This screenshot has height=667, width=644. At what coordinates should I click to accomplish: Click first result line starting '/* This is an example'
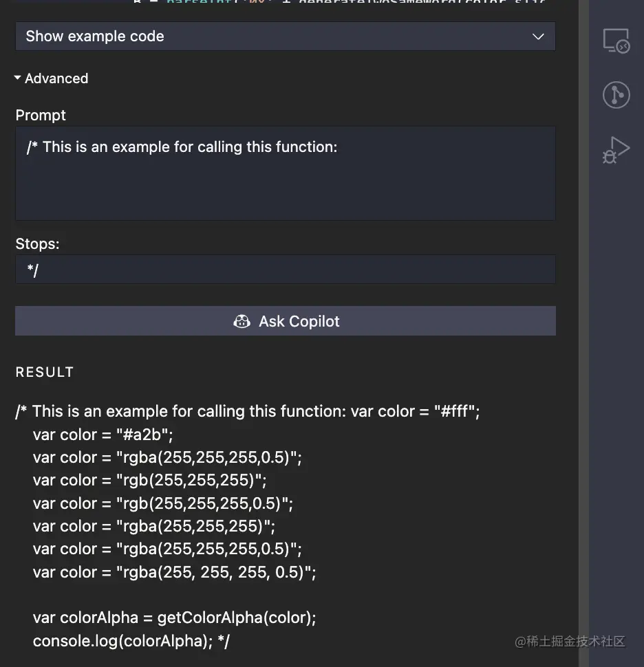[x=248, y=411]
